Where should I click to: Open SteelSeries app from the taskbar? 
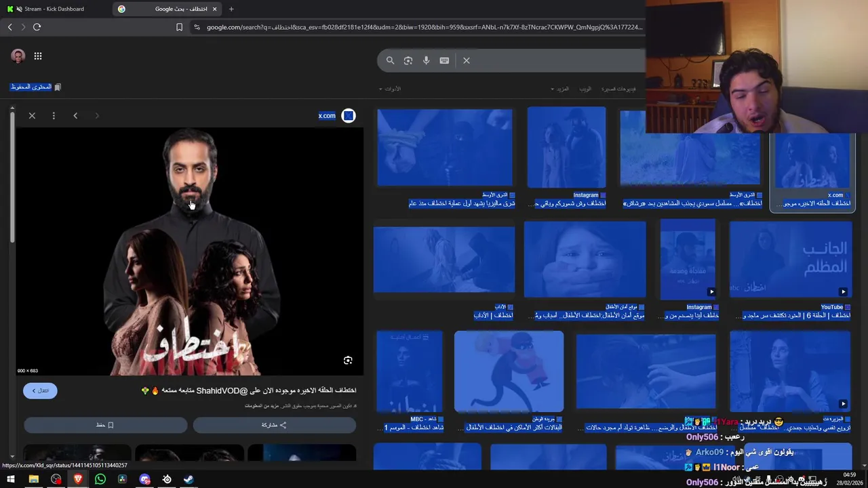click(167, 479)
